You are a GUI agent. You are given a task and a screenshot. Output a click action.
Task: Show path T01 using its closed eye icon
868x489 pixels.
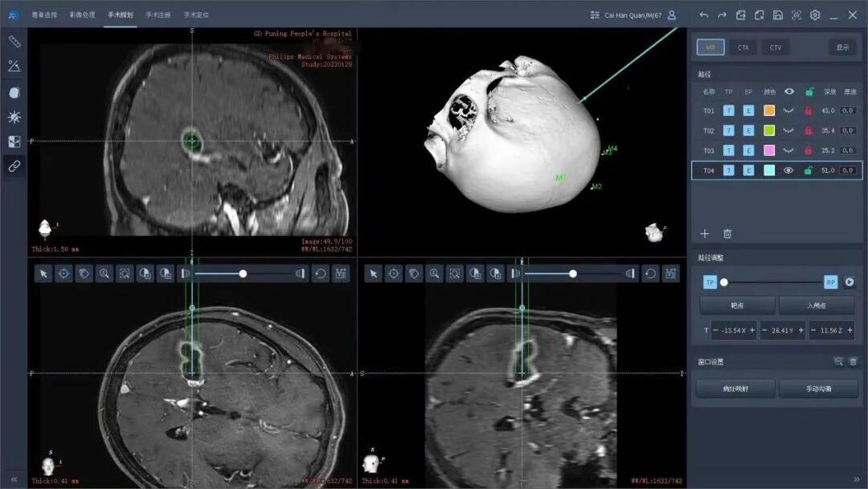click(788, 111)
